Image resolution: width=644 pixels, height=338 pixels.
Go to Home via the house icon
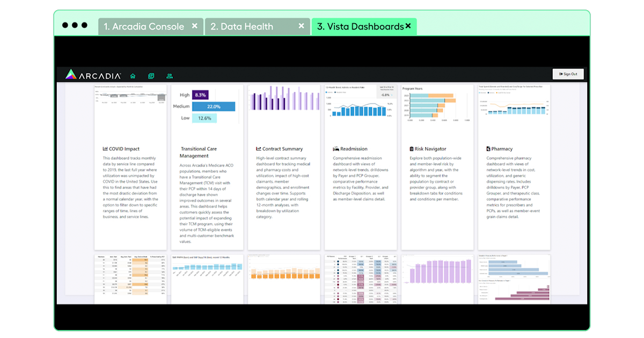point(133,76)
